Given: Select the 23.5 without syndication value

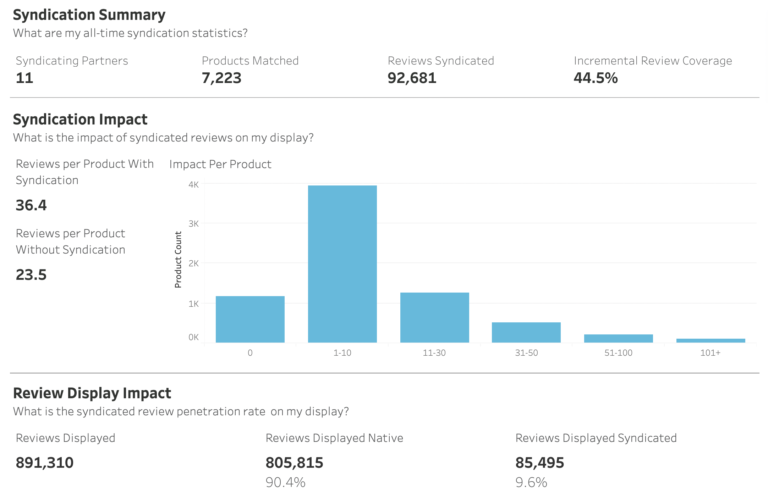Looking at the screenshot, I should (x=31, y=276).
